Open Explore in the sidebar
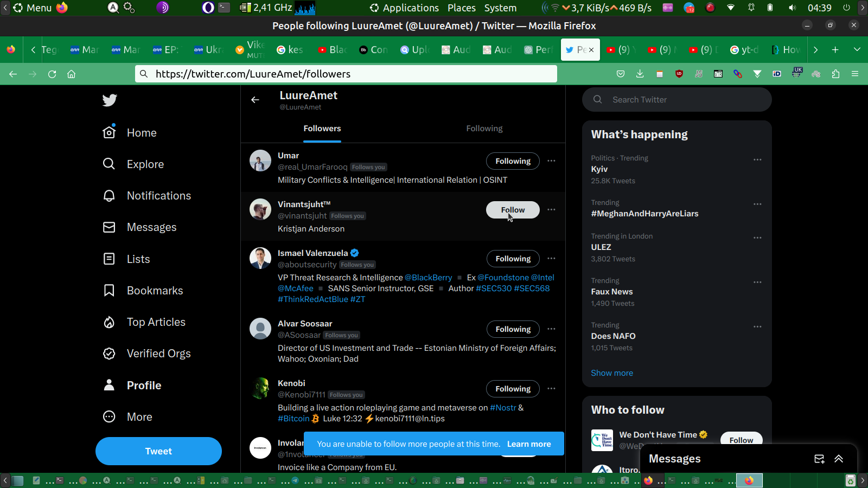 pyautogui.click(x=133, y=164)
